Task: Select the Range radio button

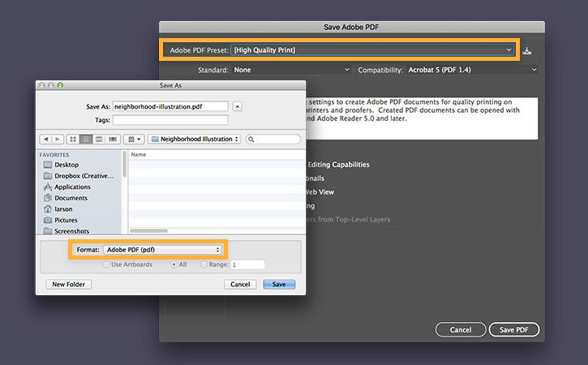Action: click(204, 264)
